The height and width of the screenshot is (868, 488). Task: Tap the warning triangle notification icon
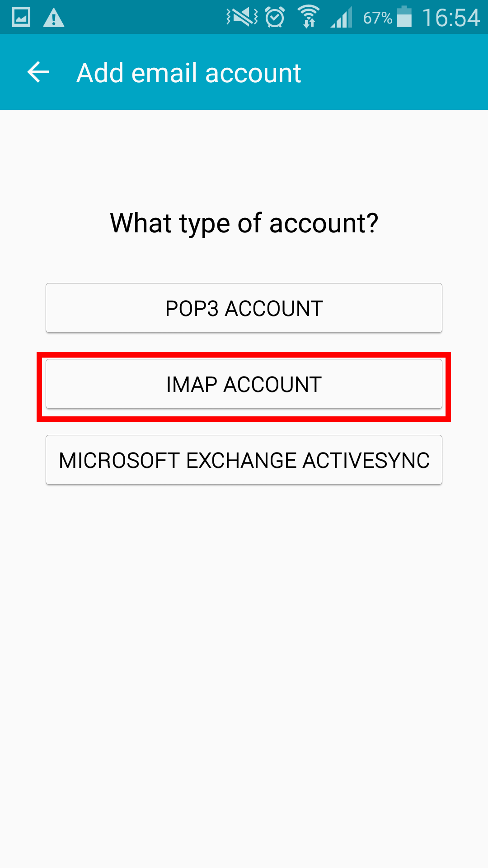[54, 18]
